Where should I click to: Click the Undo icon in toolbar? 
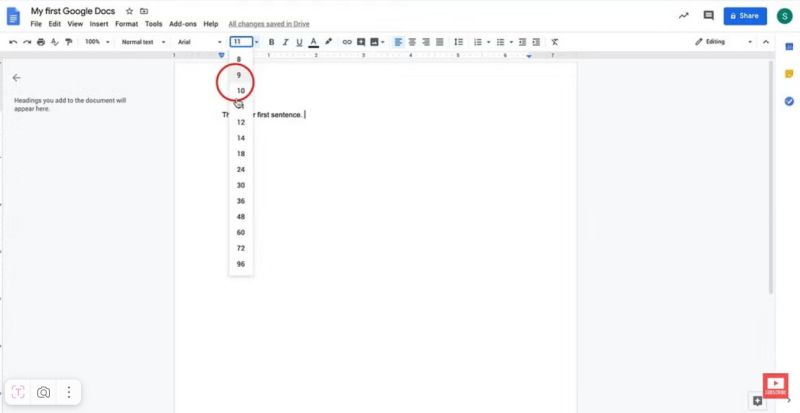13,42
